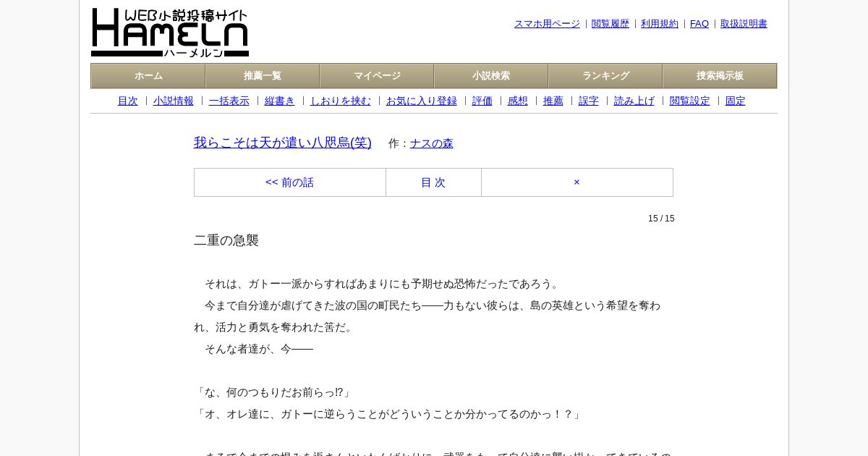Click 目 次 in chapter navigation

coord(433,182)
